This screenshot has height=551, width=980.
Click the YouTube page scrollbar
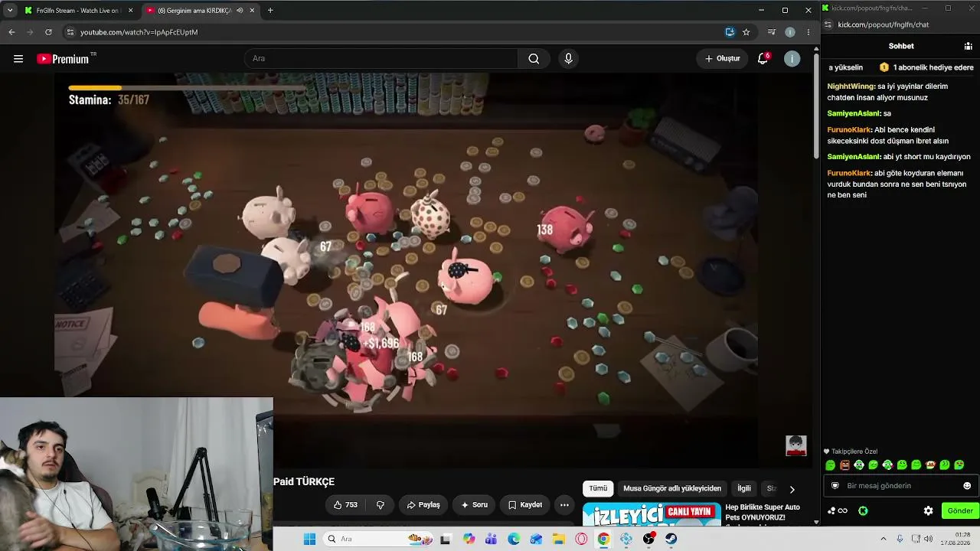point(816,107)
